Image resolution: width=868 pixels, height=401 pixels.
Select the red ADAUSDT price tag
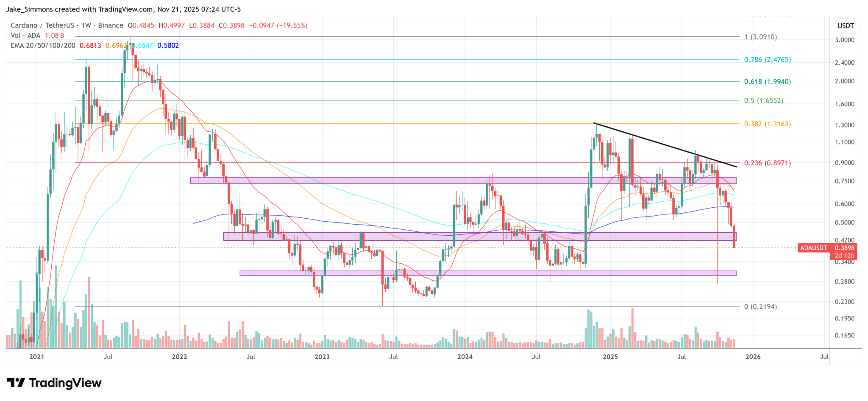813,248
